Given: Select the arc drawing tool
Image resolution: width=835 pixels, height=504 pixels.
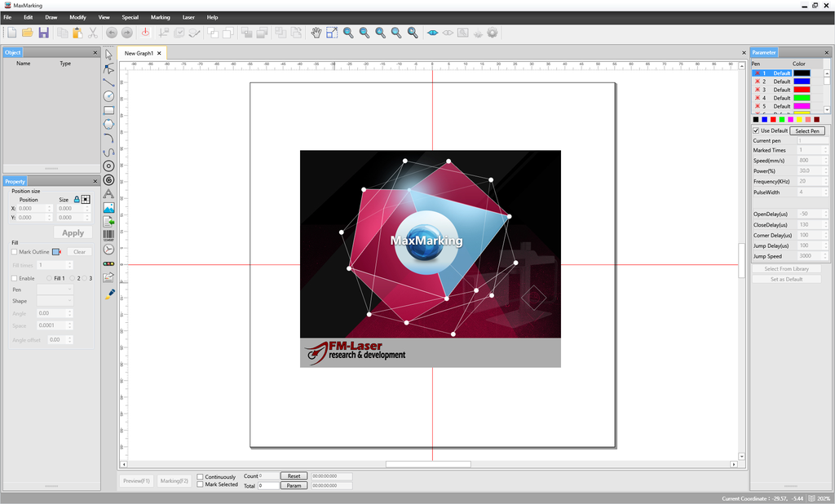Looking at the screenshot, I should pyautogui.click(x=108, y=138).
